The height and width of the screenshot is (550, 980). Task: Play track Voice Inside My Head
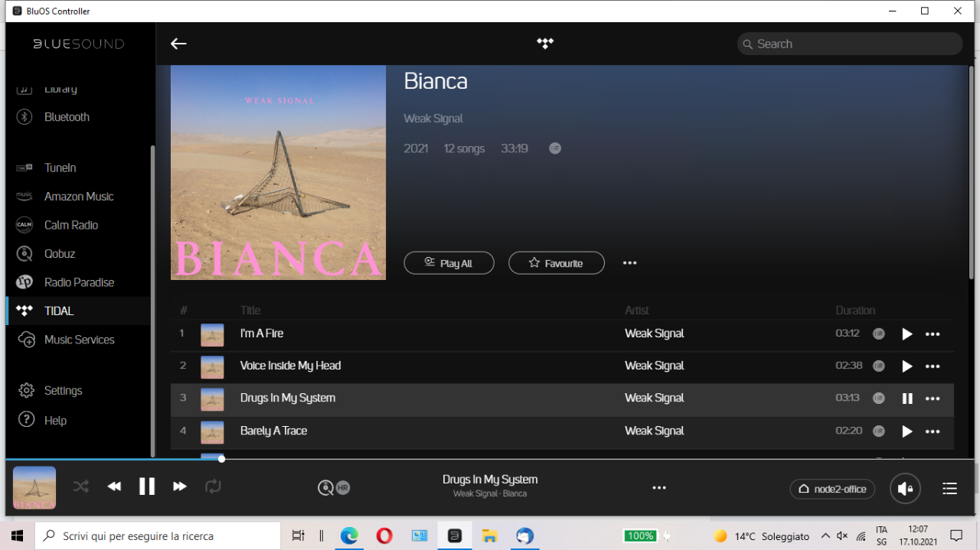click(907, 366)
